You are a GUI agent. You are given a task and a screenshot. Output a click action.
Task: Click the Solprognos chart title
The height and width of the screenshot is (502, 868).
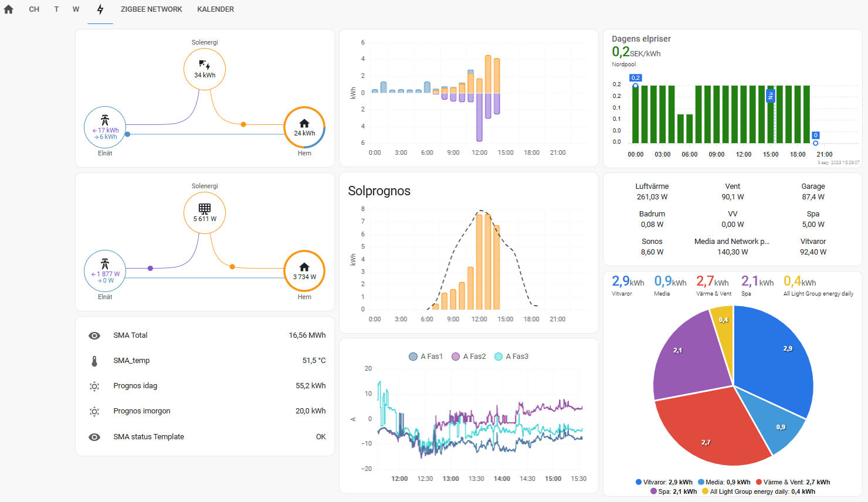point(379,191)
